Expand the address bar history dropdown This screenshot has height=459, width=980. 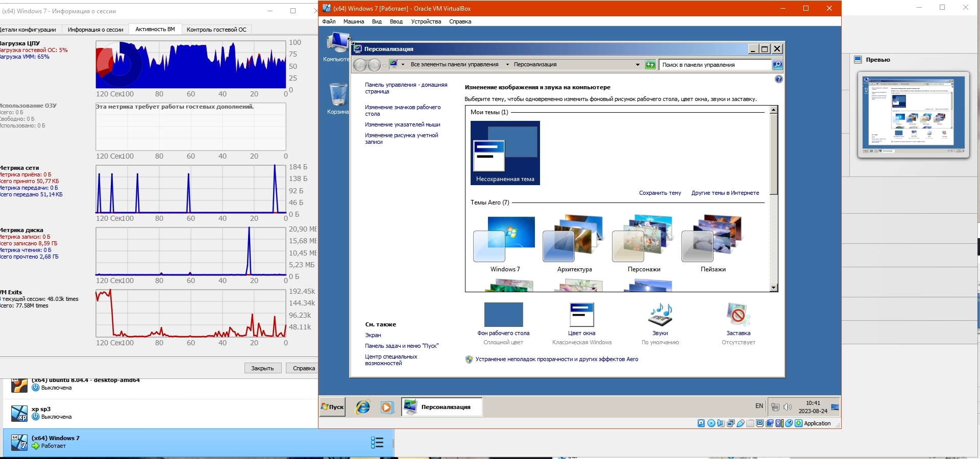(x=638, y=65)
